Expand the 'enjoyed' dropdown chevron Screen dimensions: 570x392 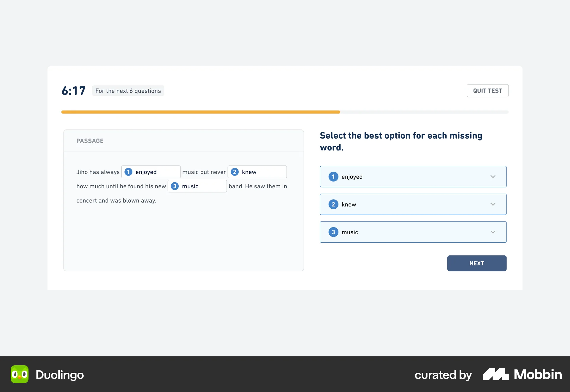click(493, 177)
